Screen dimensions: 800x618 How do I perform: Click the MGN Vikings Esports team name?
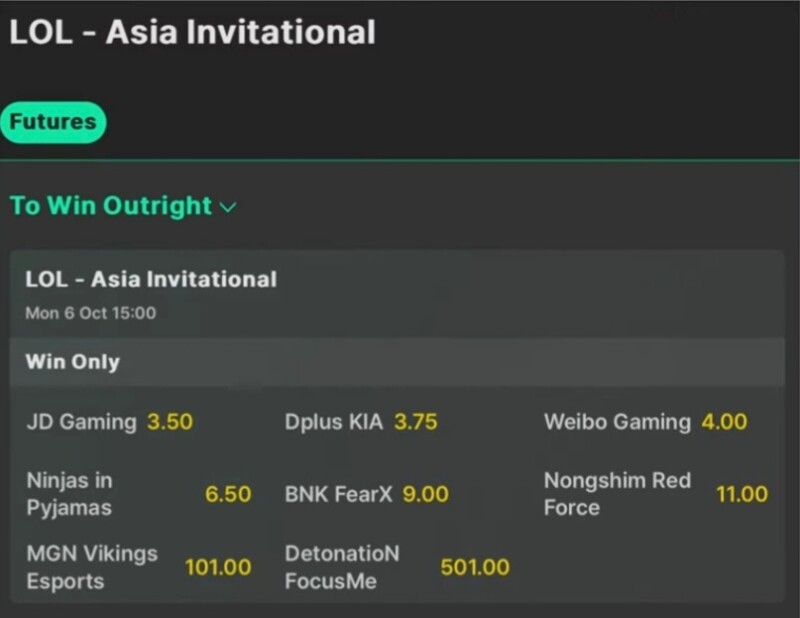92,567
